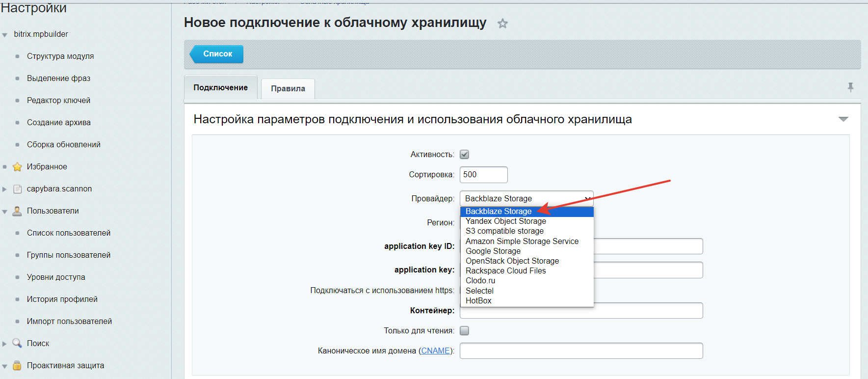Choose Amazon Simple Storage Service option
This screenshot has height=379, width=868.
(x=522, y=242)
